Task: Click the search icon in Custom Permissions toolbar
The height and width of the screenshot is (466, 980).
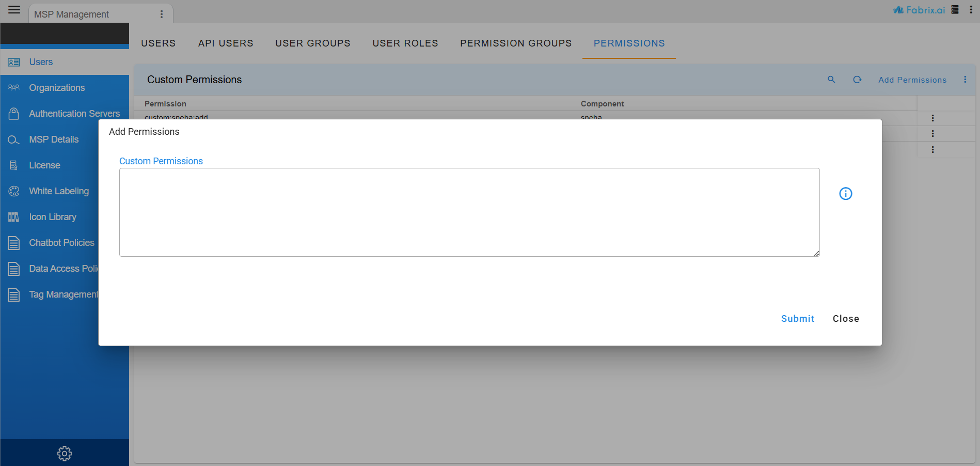Action: (x=831, y=80)
